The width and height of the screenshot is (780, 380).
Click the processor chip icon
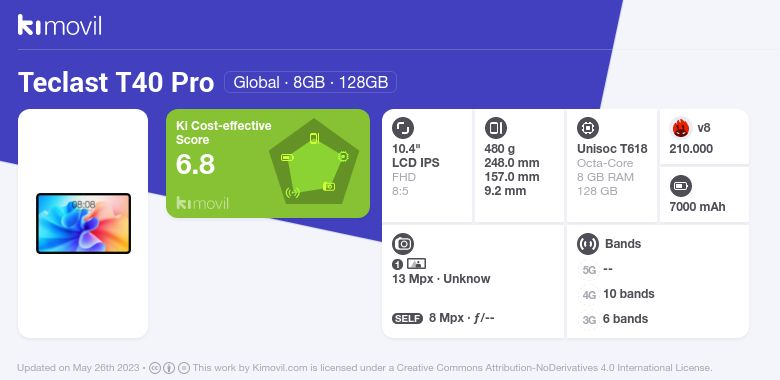[588, 128]
